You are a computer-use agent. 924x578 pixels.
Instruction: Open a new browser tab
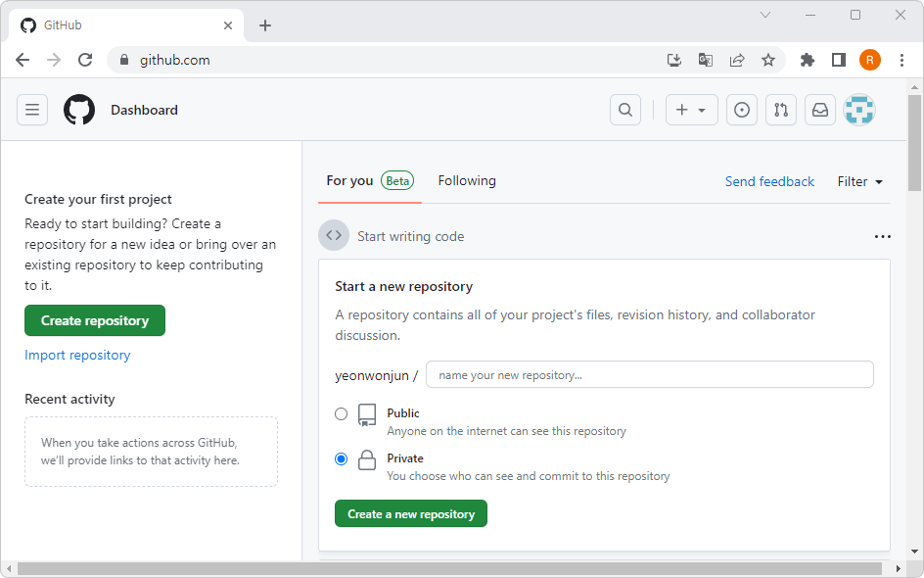tap(265, 25)
